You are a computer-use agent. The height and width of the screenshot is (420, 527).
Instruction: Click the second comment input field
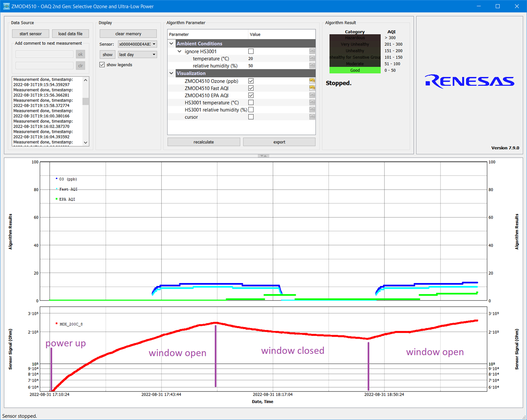[x=44, y=65]
